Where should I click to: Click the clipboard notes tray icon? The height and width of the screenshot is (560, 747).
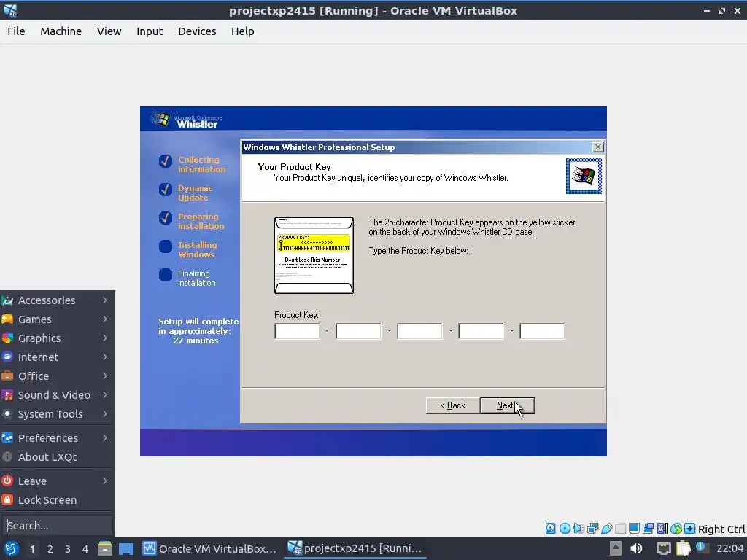click(683, 548)
